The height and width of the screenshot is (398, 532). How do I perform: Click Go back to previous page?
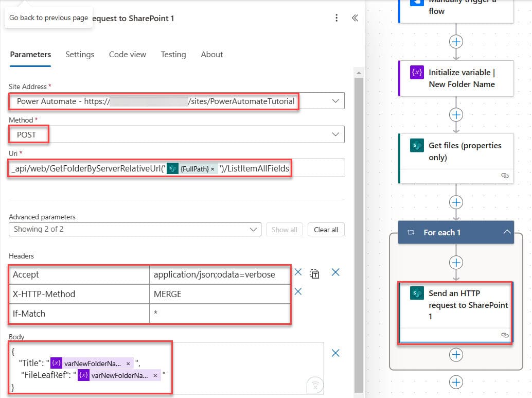pyautogui.click(x=49, y=17)
